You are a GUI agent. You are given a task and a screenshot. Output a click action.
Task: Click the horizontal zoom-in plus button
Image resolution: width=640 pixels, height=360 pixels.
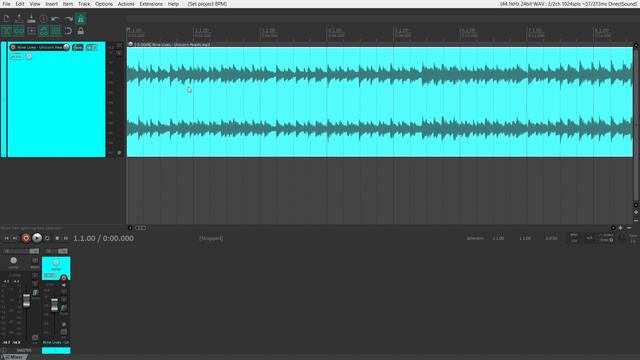(x=620, y=228)
